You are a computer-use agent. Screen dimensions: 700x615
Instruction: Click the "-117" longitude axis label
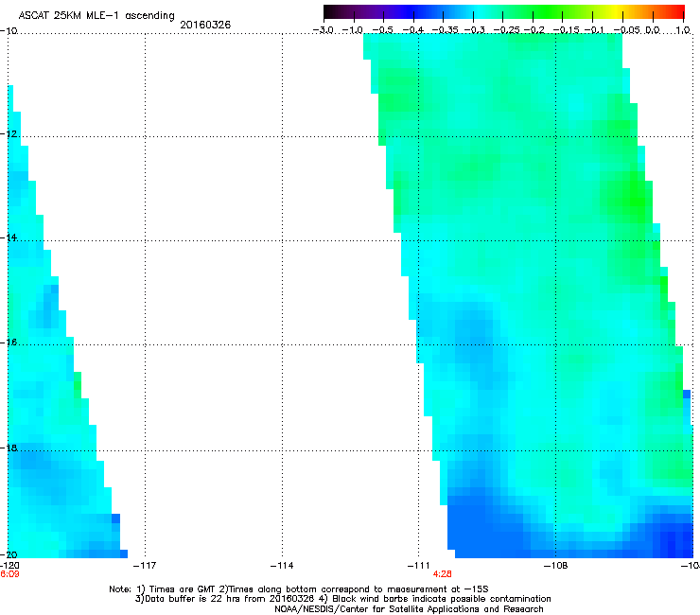point(145,566)
